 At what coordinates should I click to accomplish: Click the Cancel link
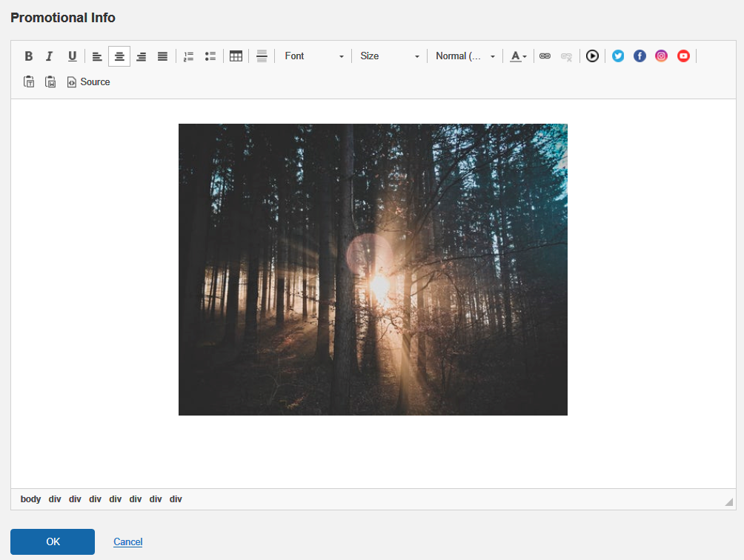point(127,542)
